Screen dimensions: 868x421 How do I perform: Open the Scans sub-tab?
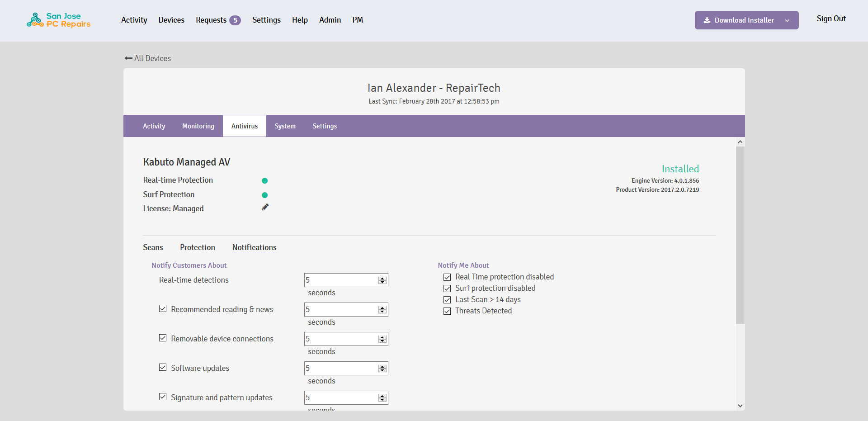pos(153,247)
